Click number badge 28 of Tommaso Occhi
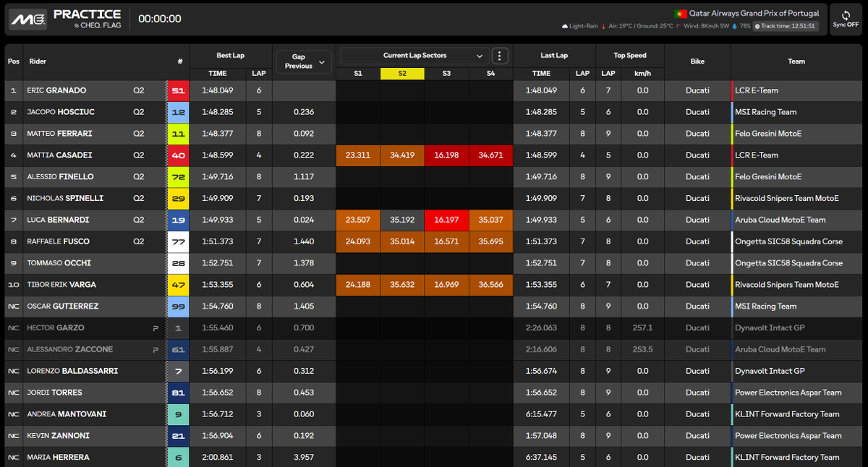This screenshot has width=868, height=467. pos(178,263)
